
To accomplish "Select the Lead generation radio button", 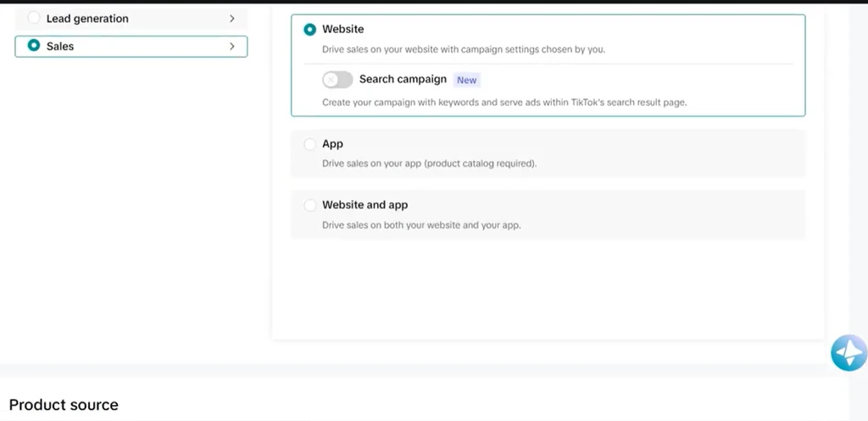I will [x=34, y=18].
